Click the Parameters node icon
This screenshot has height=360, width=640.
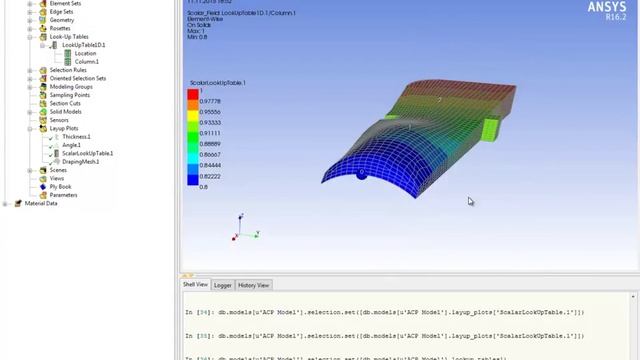(x=43, y=195)
